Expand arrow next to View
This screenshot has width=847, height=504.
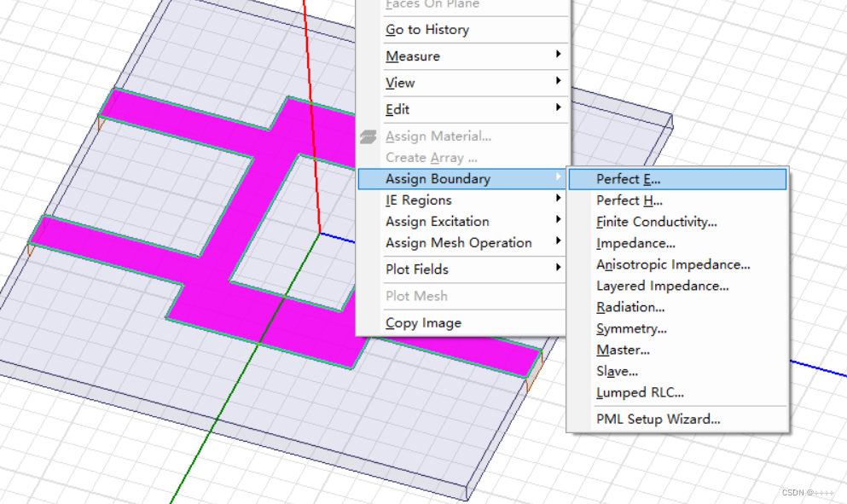[x=558, y=80]
